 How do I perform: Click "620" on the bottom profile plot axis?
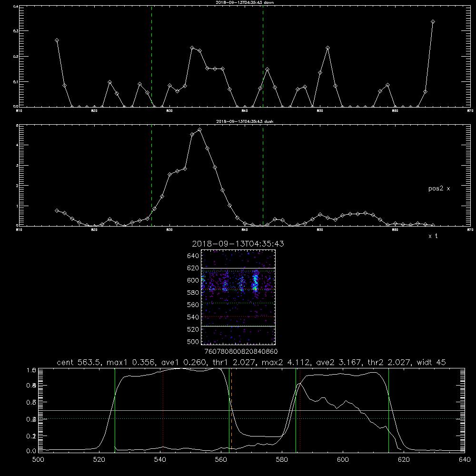(404, 460)
